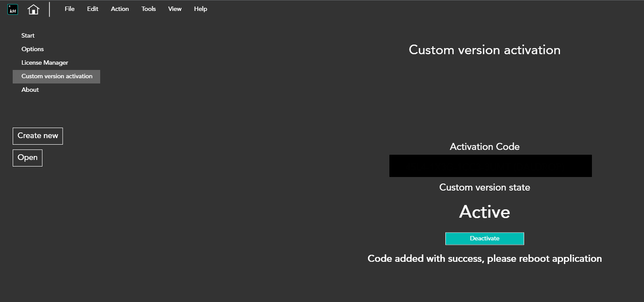Go to Options in the sidebar

[33, 49]
